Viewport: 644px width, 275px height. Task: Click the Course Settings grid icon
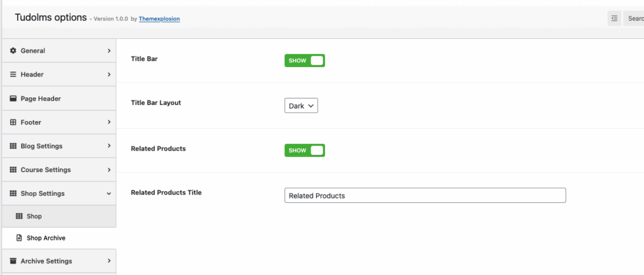point(13,170)
